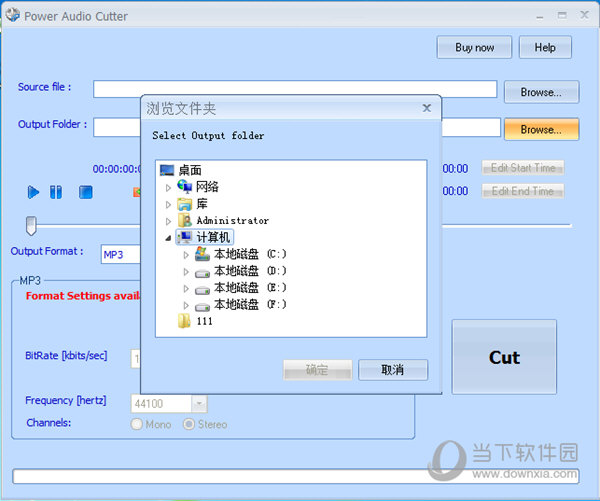Screen dimensions: 600x501
Task: Select 本地磁盘 (E:) label
Action: [250, 287]
